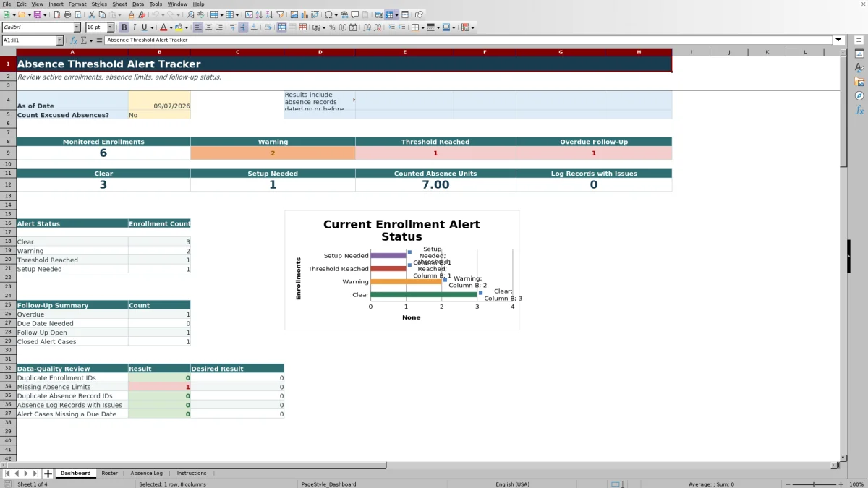
Task: Open the Format menu
Action: point(77,4)
